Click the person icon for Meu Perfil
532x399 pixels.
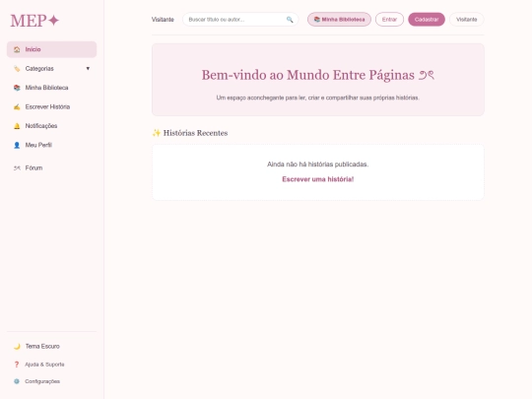coord(17,145)
